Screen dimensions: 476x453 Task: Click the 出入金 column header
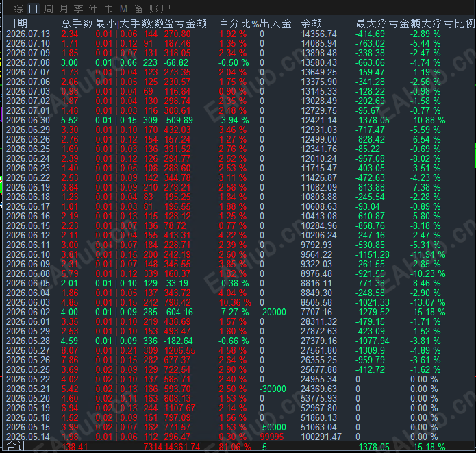275,23
